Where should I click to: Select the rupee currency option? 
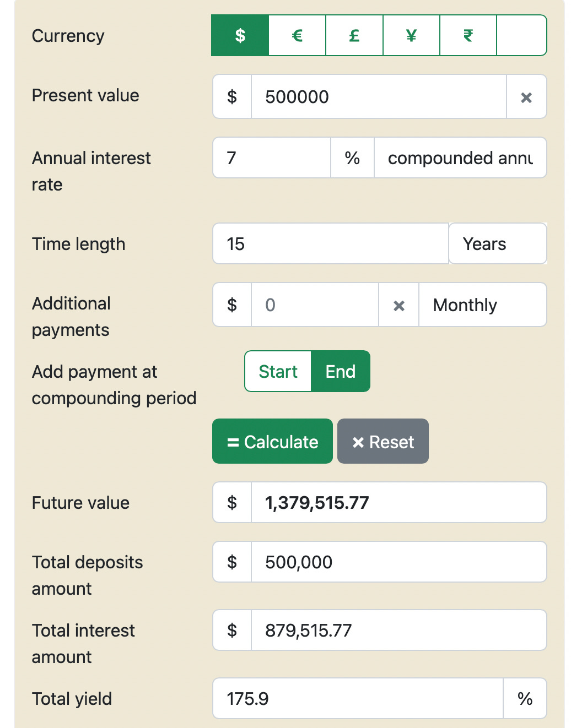[x=468, y=36]
